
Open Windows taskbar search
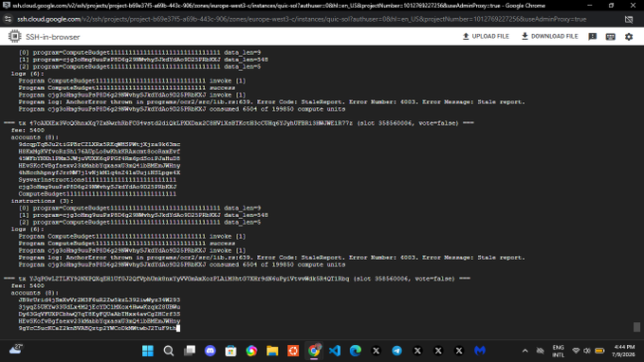click(x=169, y=351)
